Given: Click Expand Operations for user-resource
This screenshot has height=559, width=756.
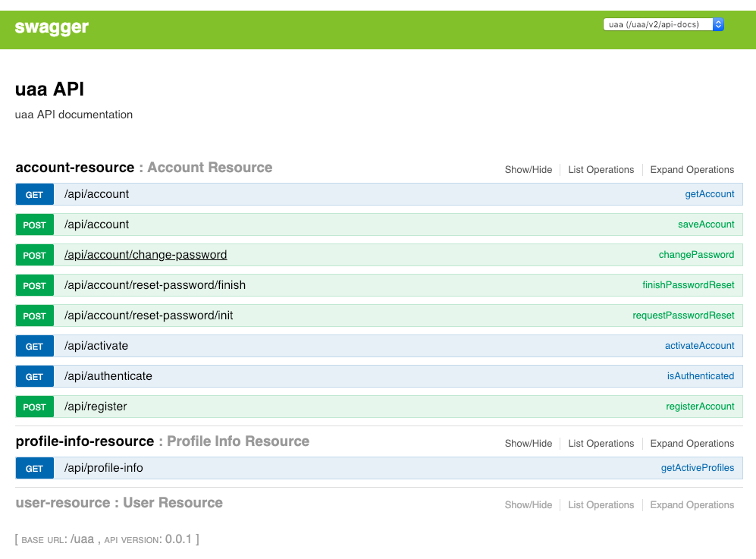Looking at the screenshot, I should 692,505.
